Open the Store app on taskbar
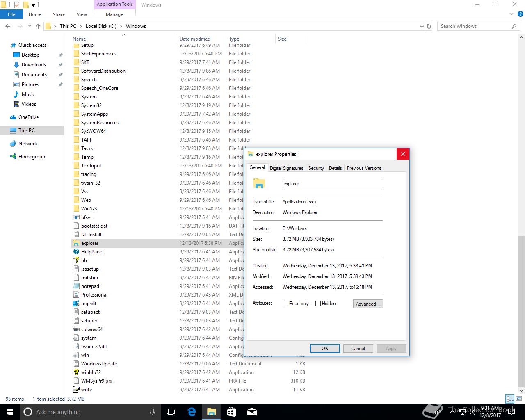 (x=231, y=412)
